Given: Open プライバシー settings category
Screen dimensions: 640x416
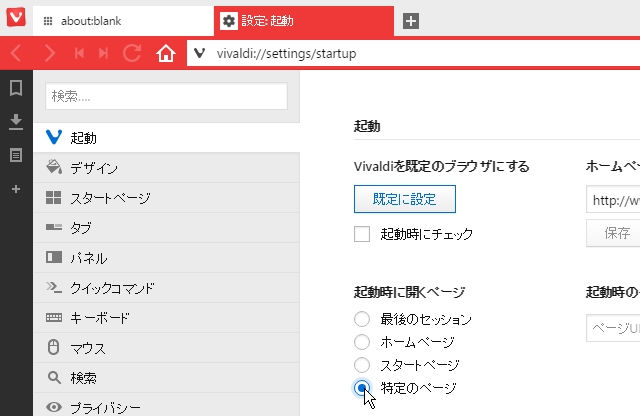Looking at the screenshot, I should click(x=167, y=406).
